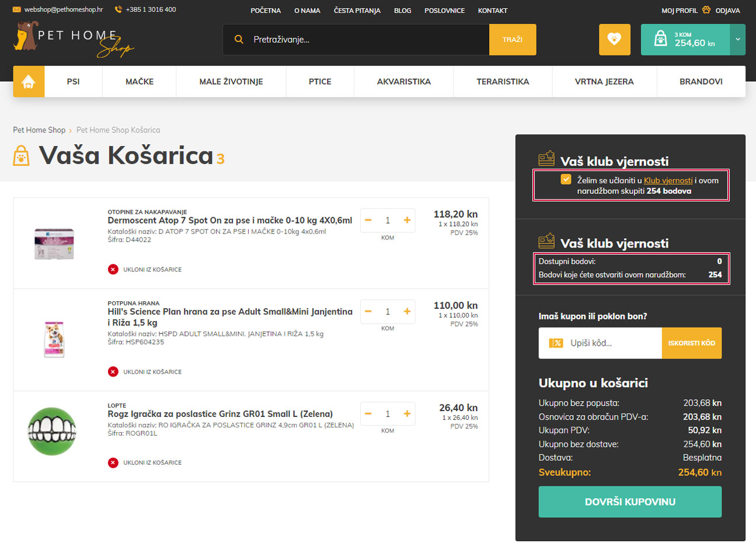The width and height of the screenshot is (756, 543).
Task: Open MOJ PROFIL
Action: click(x=680, y=11)
